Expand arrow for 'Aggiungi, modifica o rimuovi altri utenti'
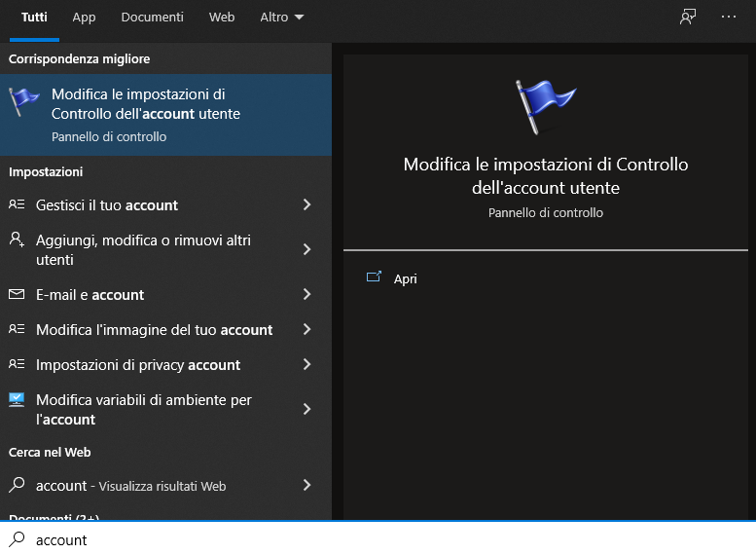The image size is (756, 554). coord(307,249)
